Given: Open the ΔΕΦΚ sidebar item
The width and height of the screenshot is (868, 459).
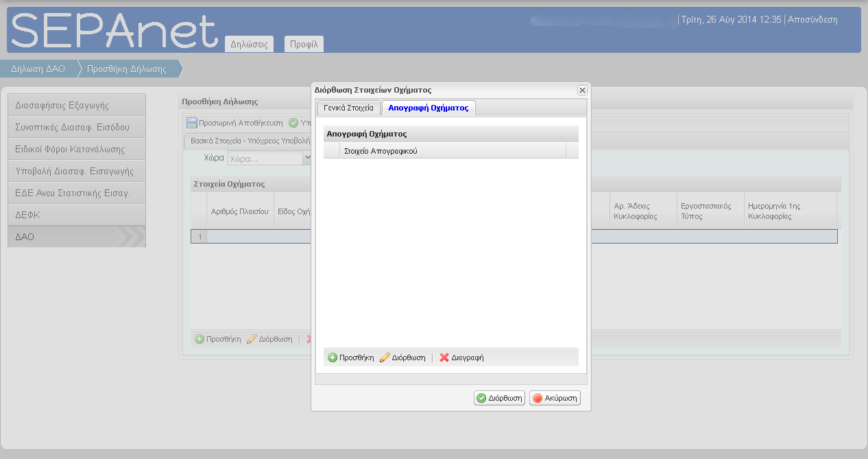Looking at the screenshot, I should pyautogui.click(x=77, y=215).
